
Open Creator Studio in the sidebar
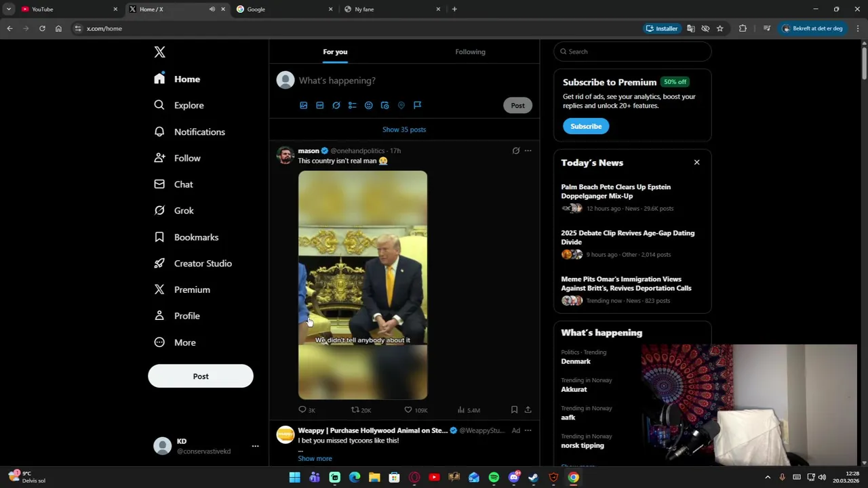(193, 264)
